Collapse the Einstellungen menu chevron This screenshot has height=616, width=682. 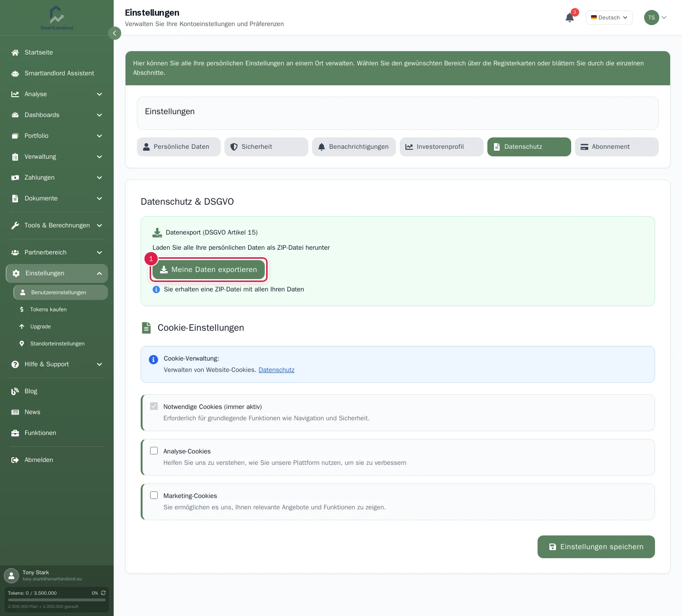tap(99, 273)
